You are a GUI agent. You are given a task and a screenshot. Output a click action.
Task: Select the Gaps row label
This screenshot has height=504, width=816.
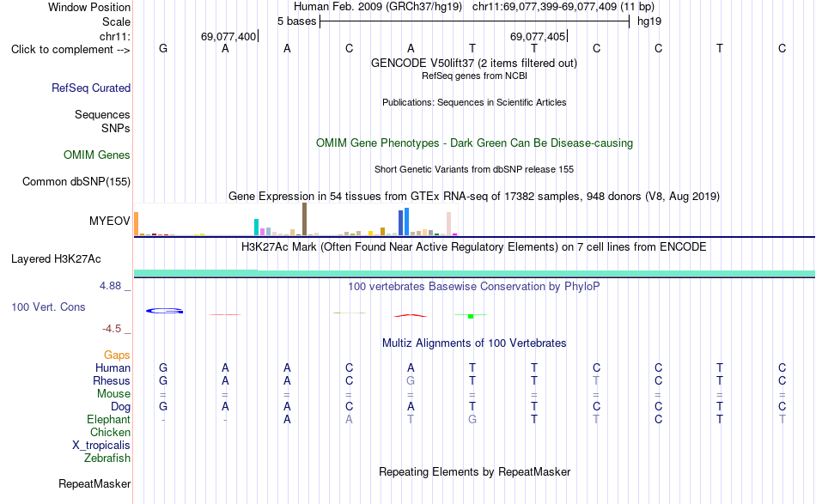[x=117, y=355]
